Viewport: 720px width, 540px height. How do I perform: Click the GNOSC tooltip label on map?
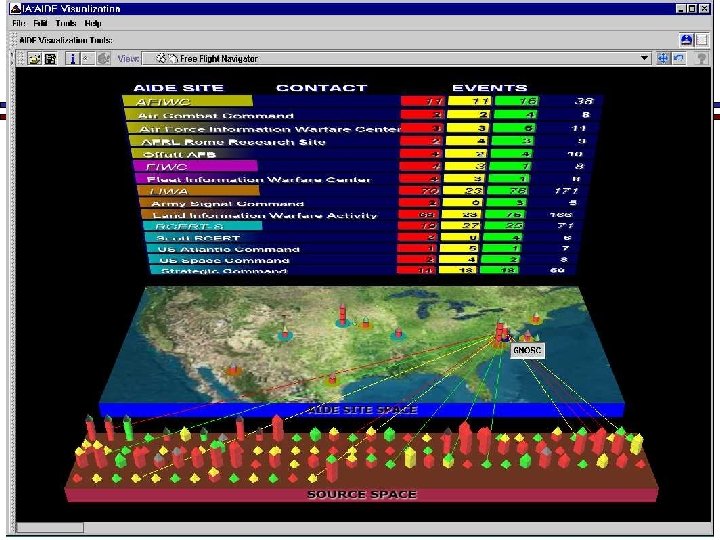click(x=527, y=350)
